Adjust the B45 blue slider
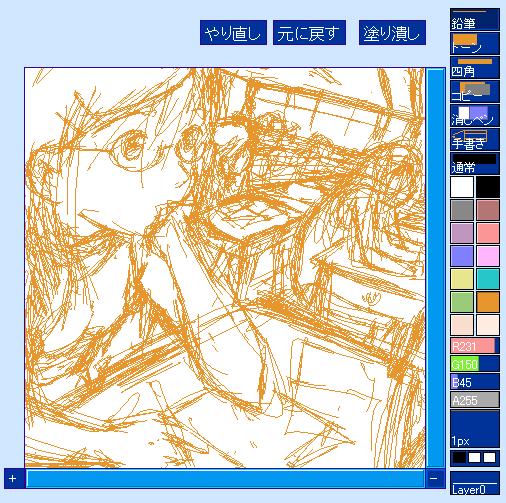The image size is (506, 503). 475,382
